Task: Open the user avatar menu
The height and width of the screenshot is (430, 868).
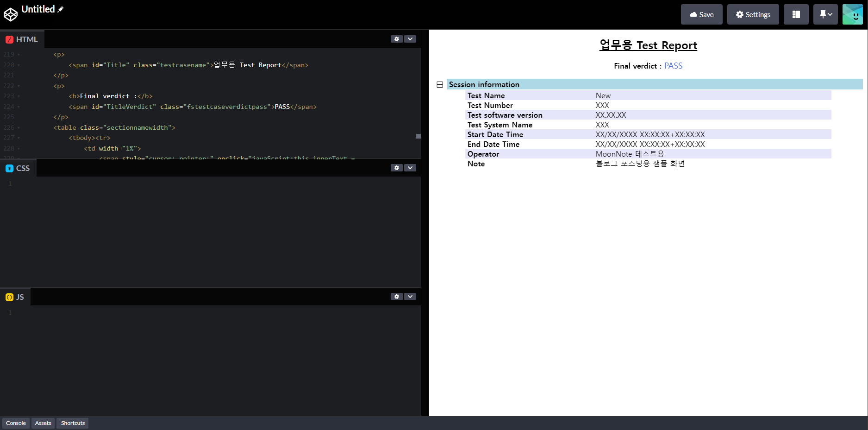Action: pos(853,14)
